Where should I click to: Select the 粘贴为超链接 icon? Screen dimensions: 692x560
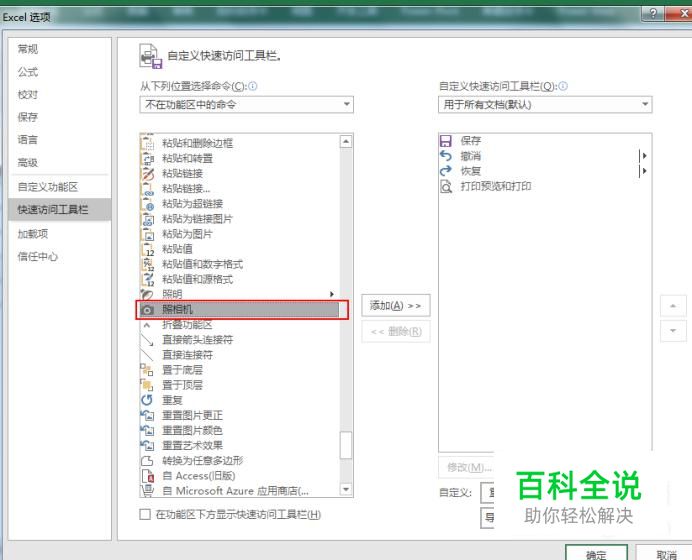tap(147, 204)
